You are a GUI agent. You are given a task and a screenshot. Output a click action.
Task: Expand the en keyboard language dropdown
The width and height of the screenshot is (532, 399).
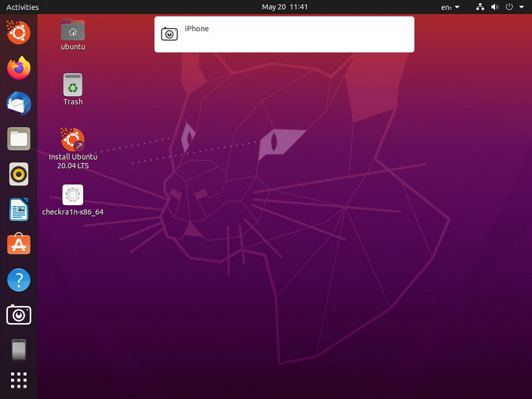(450, 7)
